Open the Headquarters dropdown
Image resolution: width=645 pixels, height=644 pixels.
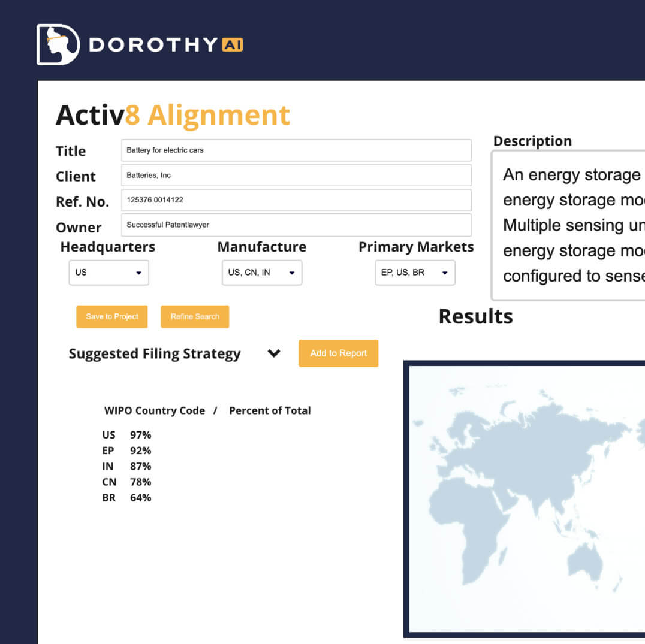(x=108, y=273)
